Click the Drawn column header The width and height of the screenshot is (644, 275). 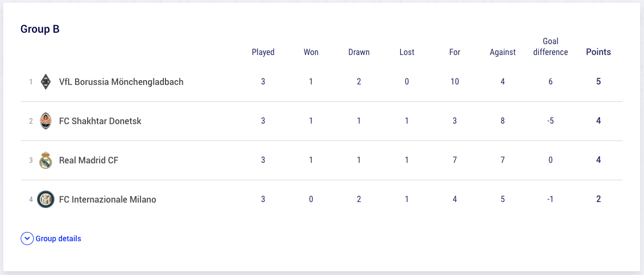[359, 52]
